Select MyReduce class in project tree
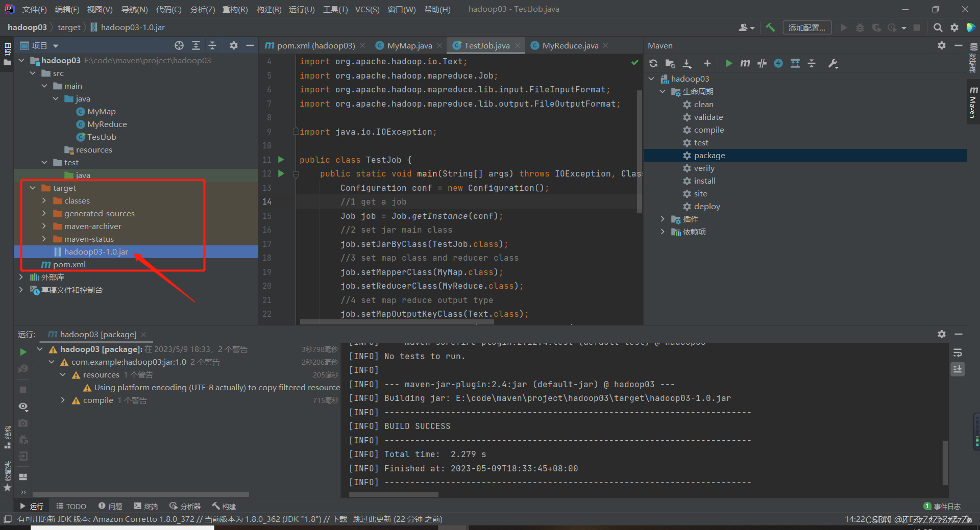The height and width of the screenshot is (530, 980). [107, 124]
